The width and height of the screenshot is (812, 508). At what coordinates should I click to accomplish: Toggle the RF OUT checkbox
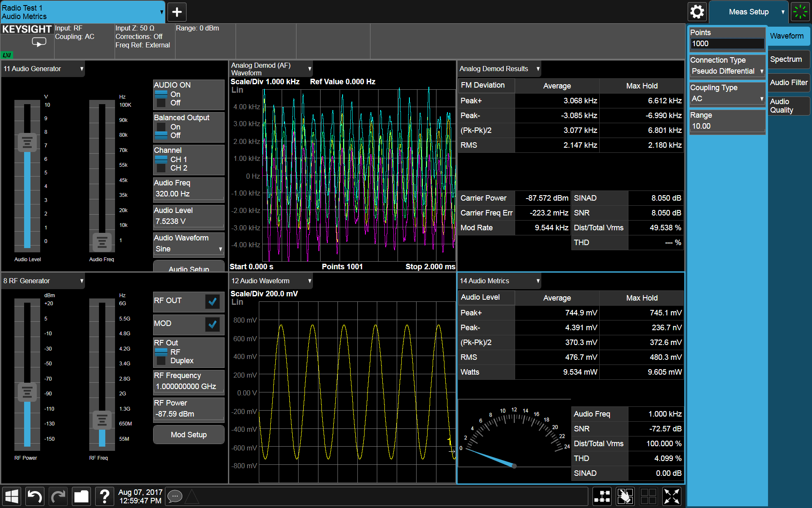(212, 301)
